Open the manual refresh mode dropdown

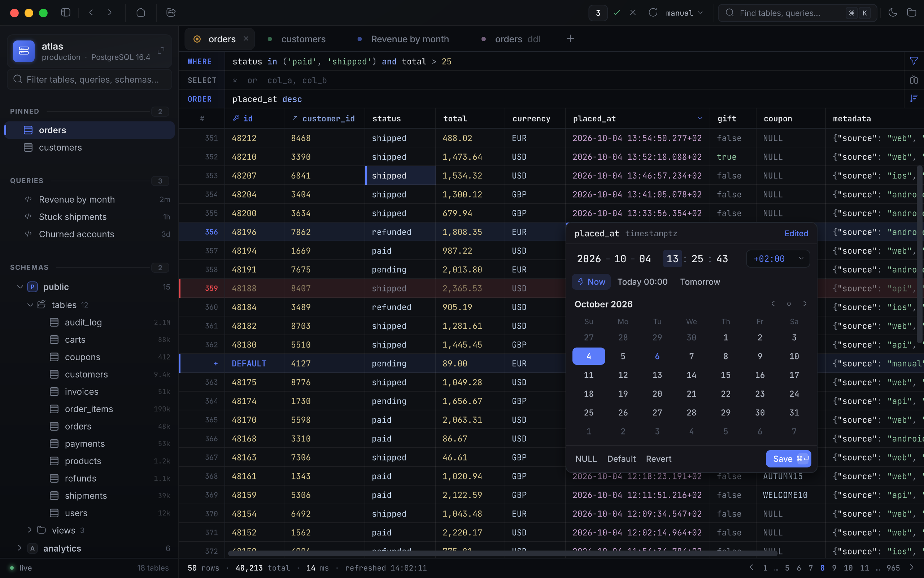[x=685, y=13]
